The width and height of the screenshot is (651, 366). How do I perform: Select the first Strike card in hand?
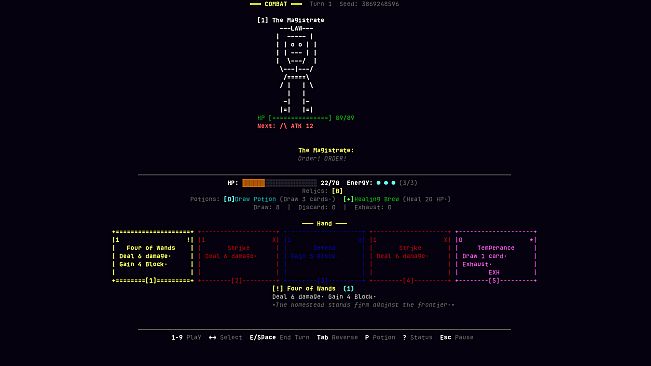tap(238, 256)
